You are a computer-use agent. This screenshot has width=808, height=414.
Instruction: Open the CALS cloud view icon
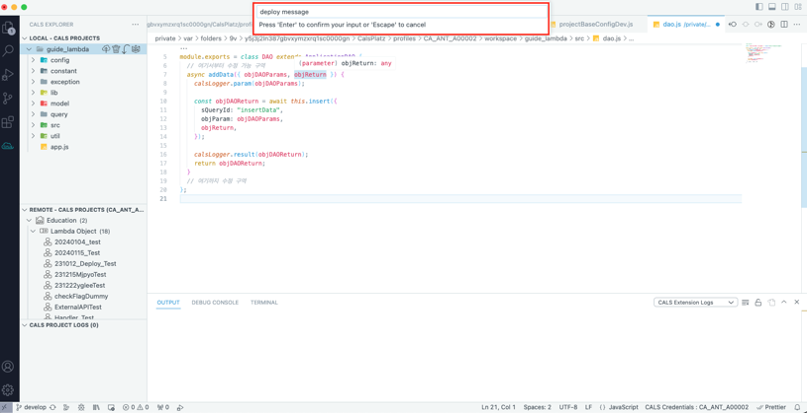click(8, 146)
